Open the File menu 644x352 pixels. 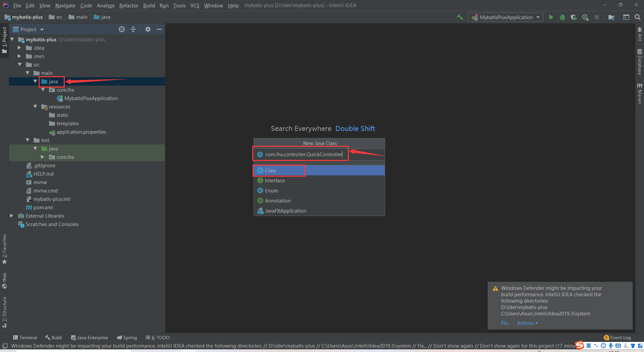click(x=17, y=5)
